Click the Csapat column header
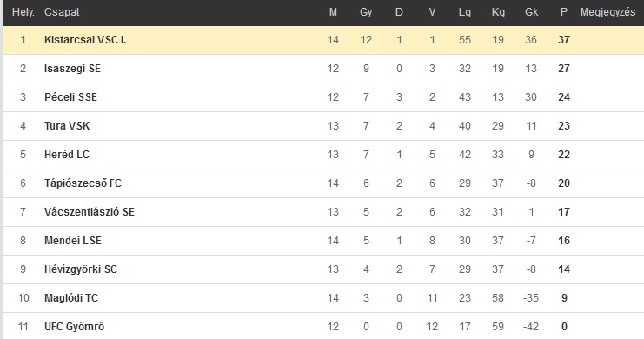Screen dimensions: 644x339 click(x=62, y=12)
